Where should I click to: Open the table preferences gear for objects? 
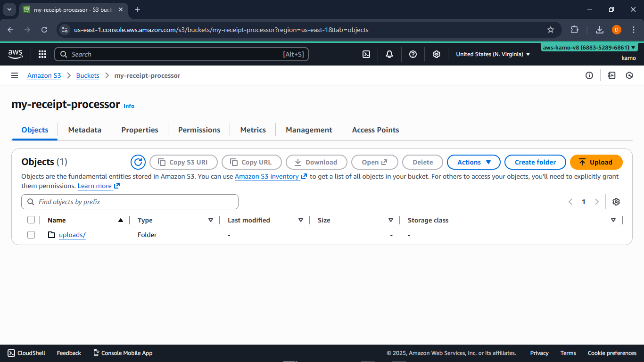[x=616, y=201]
